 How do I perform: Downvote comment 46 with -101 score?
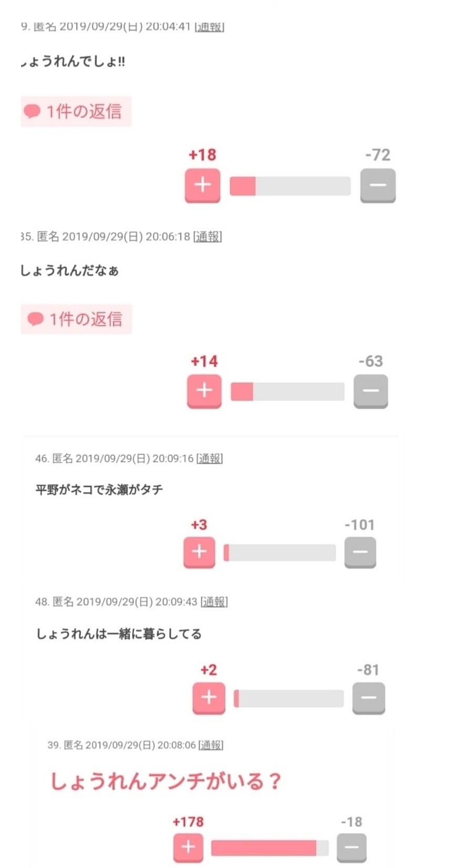[x=360, y=552]
